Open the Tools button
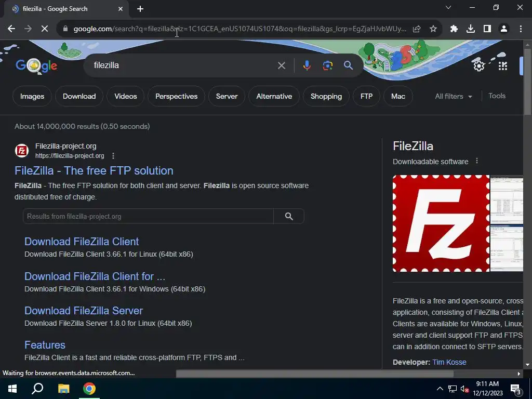Screen dimensions: 532x399 (497, 96)
